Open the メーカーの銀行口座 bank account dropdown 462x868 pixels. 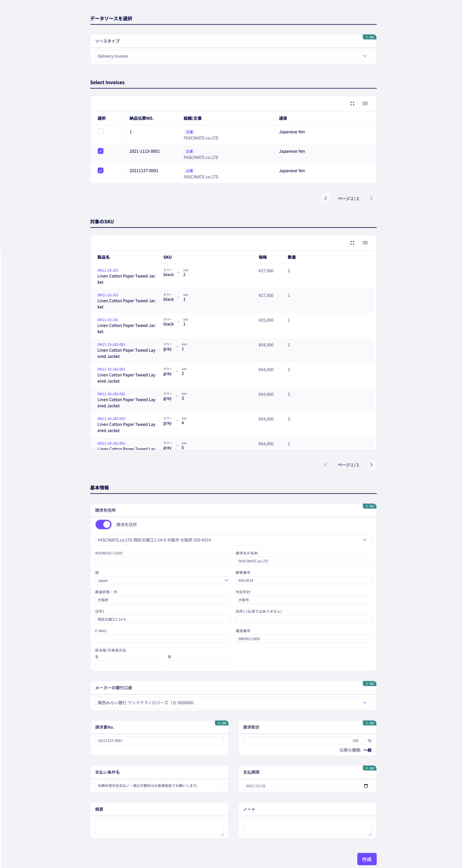pyautogui.click(x=233, y=702)
